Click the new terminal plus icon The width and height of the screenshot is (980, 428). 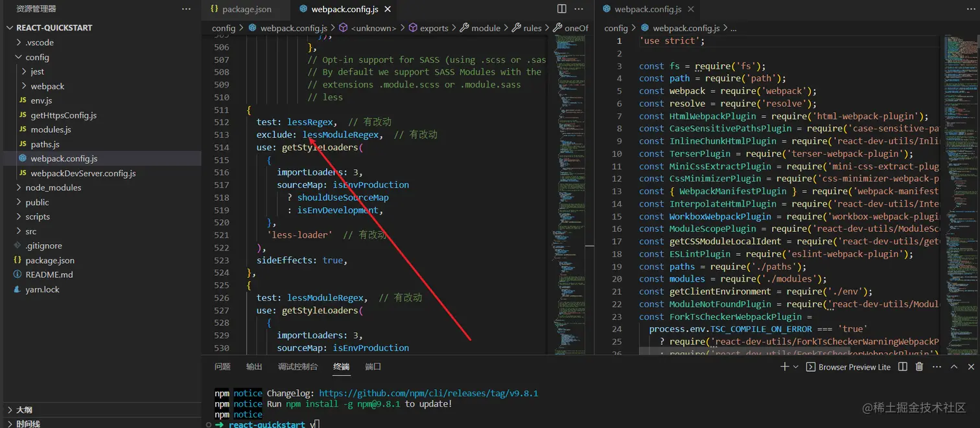[x=785, y=366]
